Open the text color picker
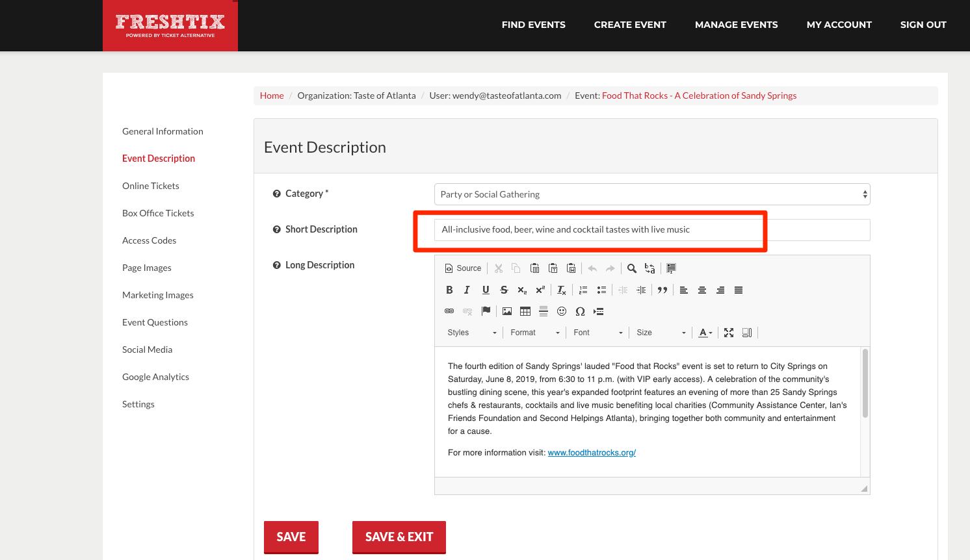 (705, 333)
